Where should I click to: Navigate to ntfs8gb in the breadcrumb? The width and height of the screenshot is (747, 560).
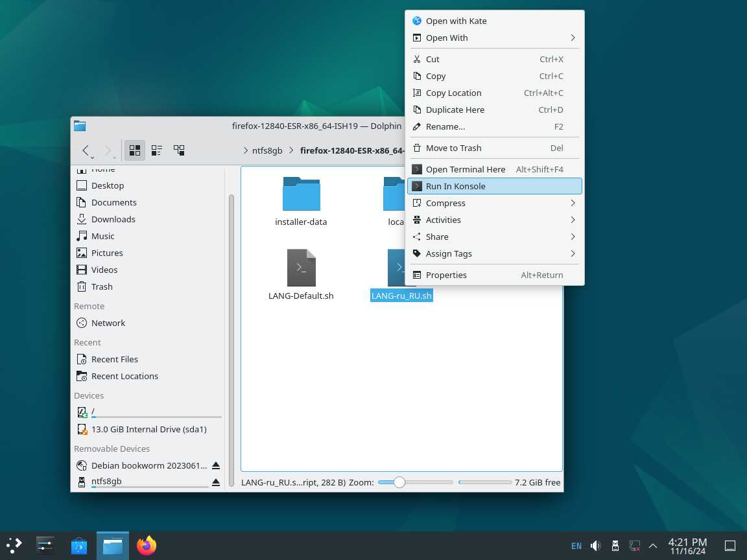pyautogui.click(x=268, y=150)
